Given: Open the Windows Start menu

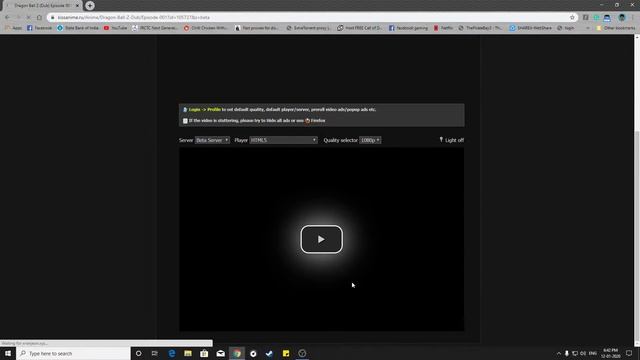Looking at the screenshot, I should coord(8,353).
